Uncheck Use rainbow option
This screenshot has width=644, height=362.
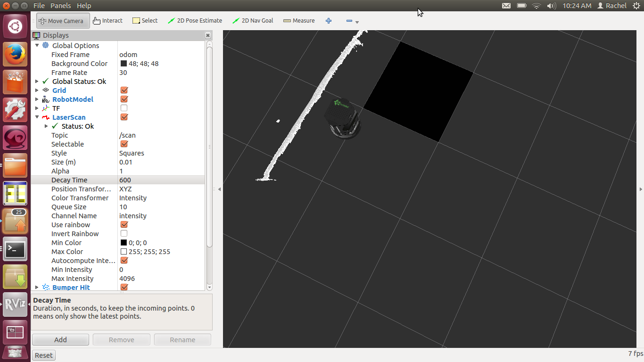tap(124, 225)
